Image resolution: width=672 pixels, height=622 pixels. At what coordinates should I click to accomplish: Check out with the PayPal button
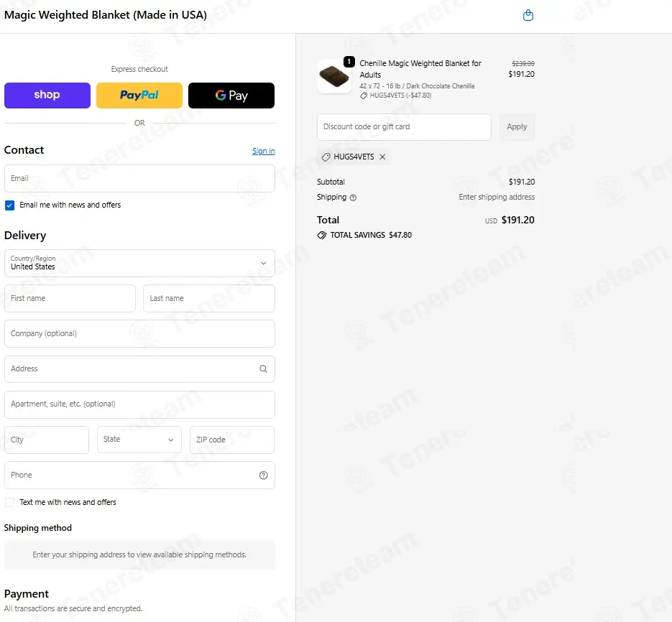[x=139, y=95]
